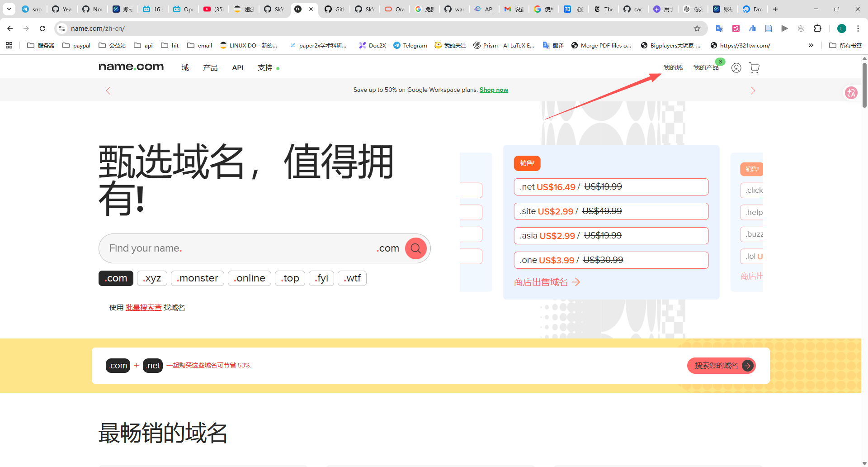
Task: Open the user account icon
Action: [736, 68]
